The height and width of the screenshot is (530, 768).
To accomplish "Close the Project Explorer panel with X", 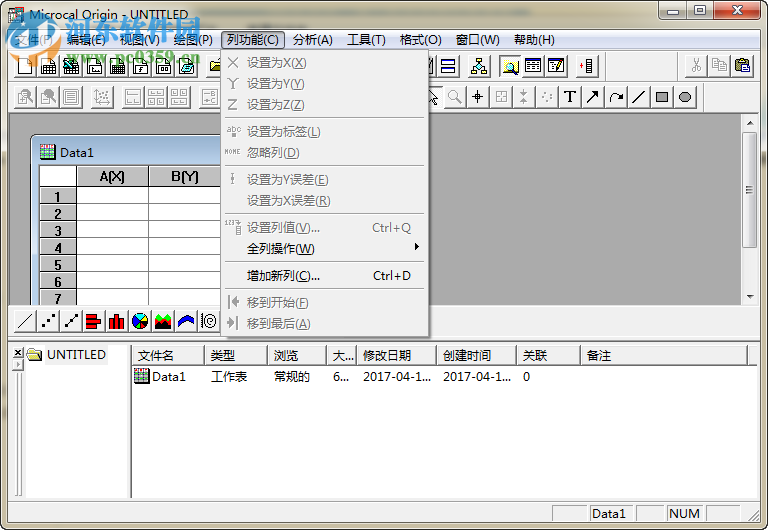I will [18, 352].
